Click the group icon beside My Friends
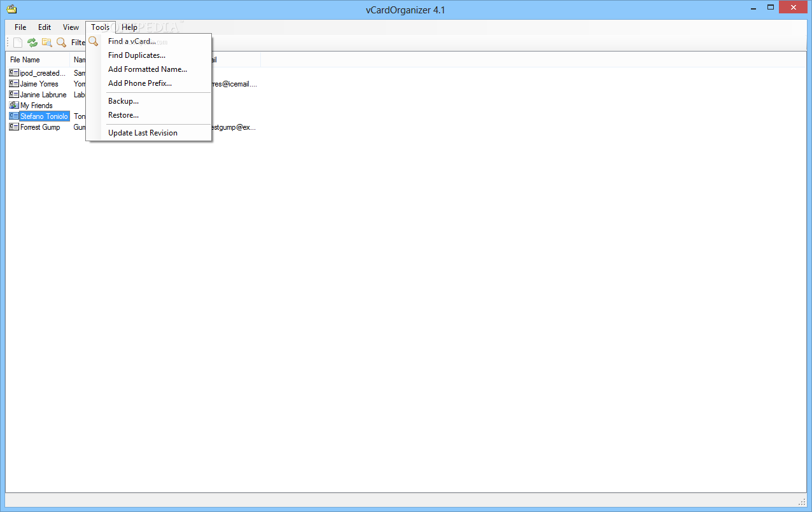812x512 pixels. point(14,106)
